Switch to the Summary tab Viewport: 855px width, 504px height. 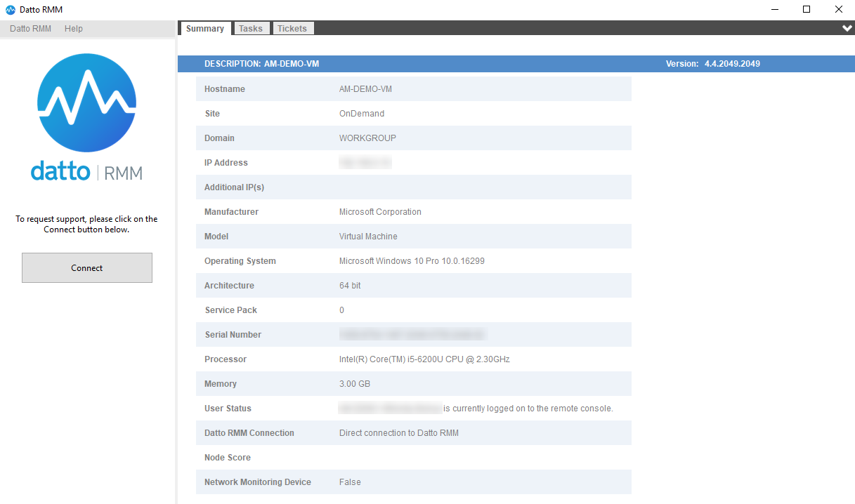(x=205, y=28)
